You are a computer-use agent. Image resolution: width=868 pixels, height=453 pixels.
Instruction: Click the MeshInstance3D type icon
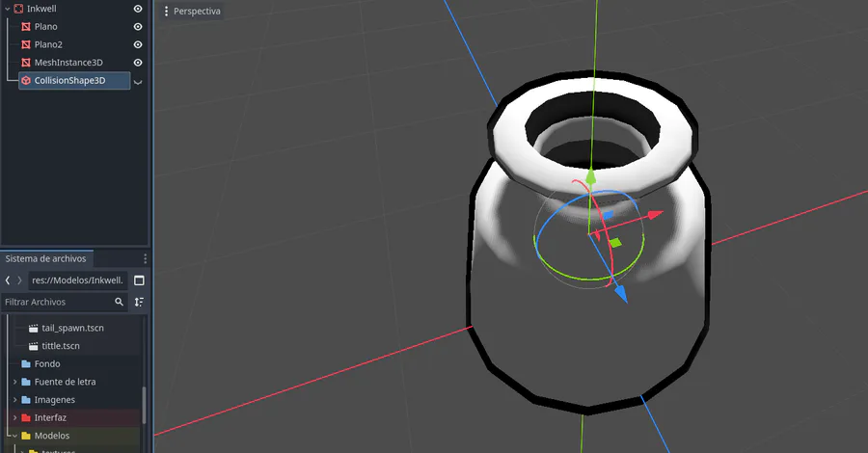[25, 63]
